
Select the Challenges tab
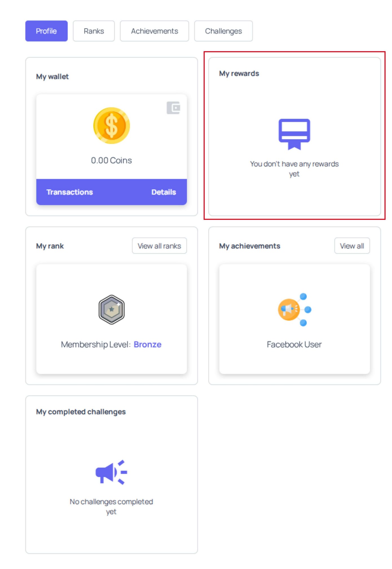(x=223, y=31)
